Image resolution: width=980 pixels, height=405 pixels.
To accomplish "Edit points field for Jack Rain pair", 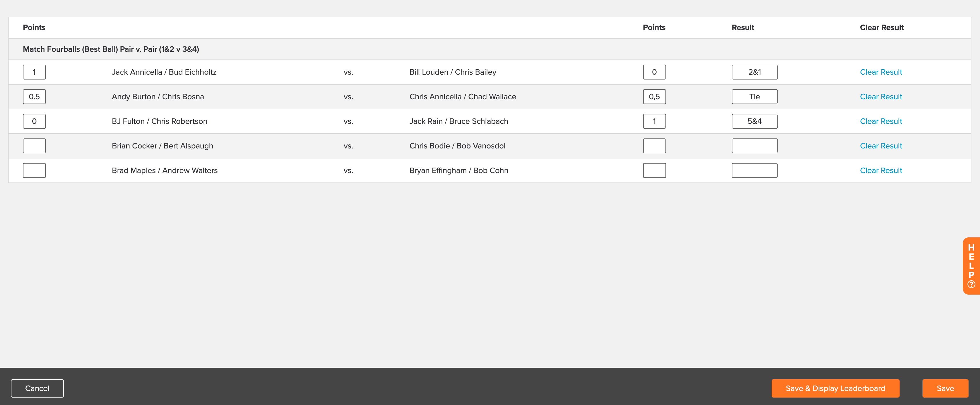I will (x=654, y=121).
